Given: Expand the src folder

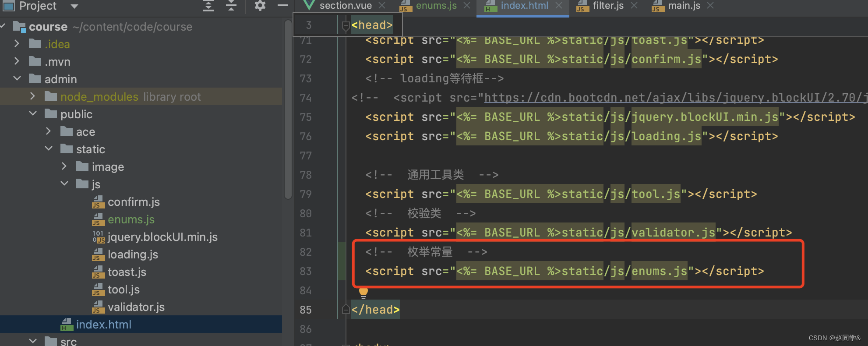Looking at the screenshot, I should coord(33,341).
